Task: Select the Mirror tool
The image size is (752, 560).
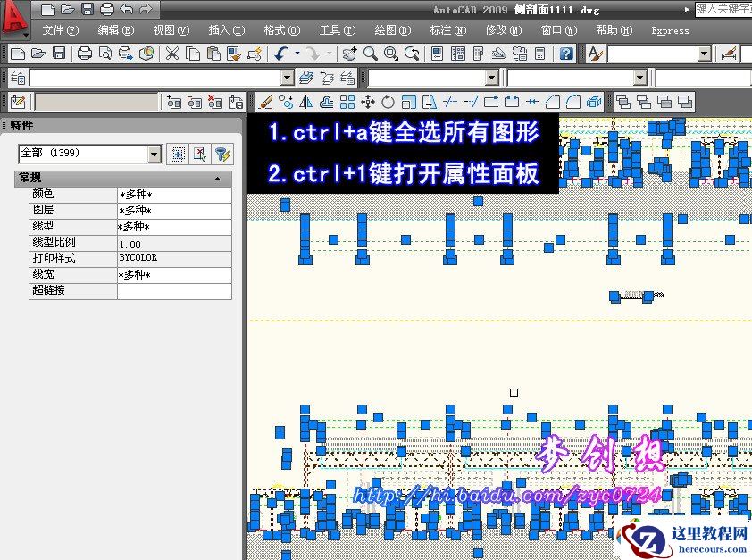Action: 305,102
